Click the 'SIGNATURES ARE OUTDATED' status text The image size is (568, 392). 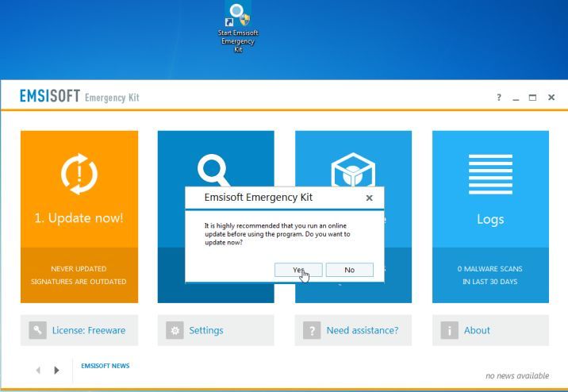[x=79, y=282]
